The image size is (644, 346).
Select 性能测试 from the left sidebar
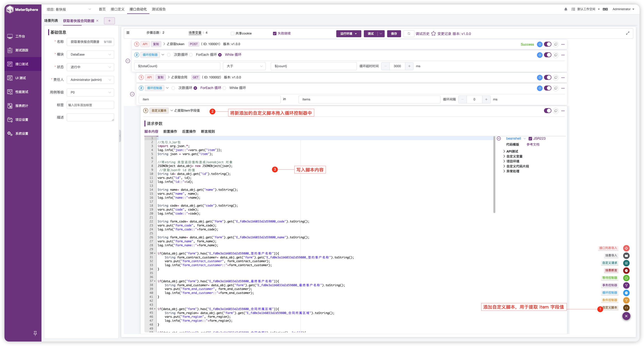point(20,92)
